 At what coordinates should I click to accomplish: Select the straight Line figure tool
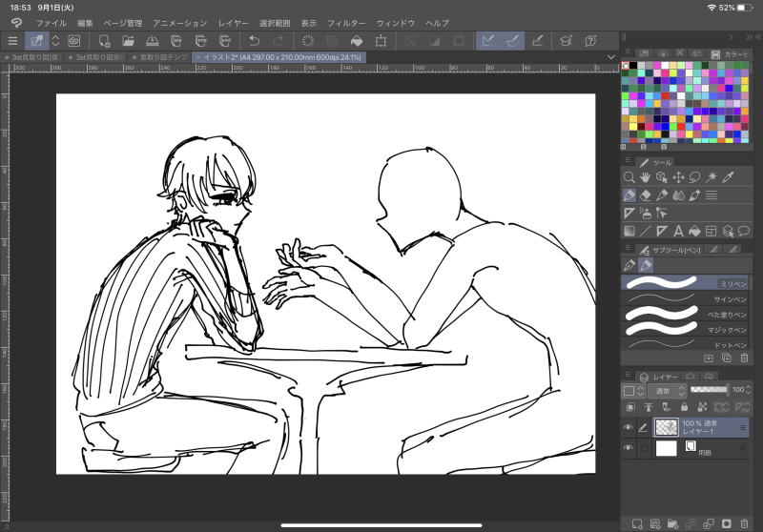tap(646, 232)
